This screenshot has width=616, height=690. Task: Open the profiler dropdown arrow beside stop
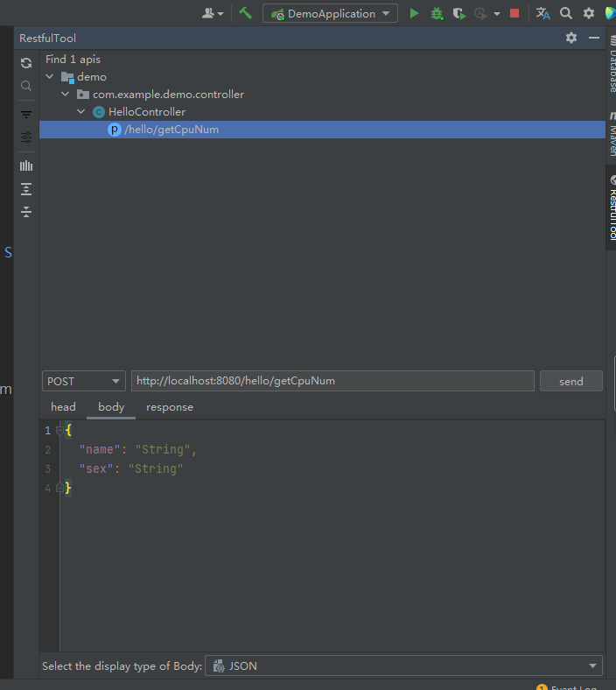497,14
